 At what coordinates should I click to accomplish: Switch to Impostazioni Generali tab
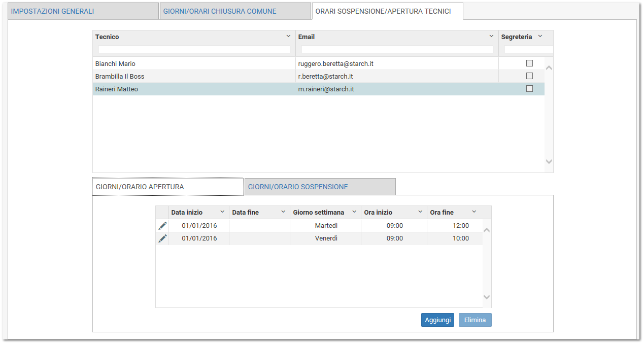83,11
